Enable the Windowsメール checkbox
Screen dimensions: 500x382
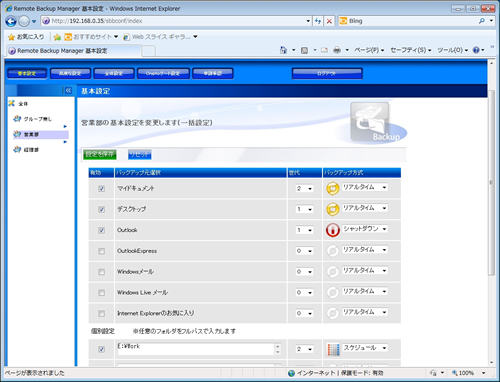(x=101, y=272)
